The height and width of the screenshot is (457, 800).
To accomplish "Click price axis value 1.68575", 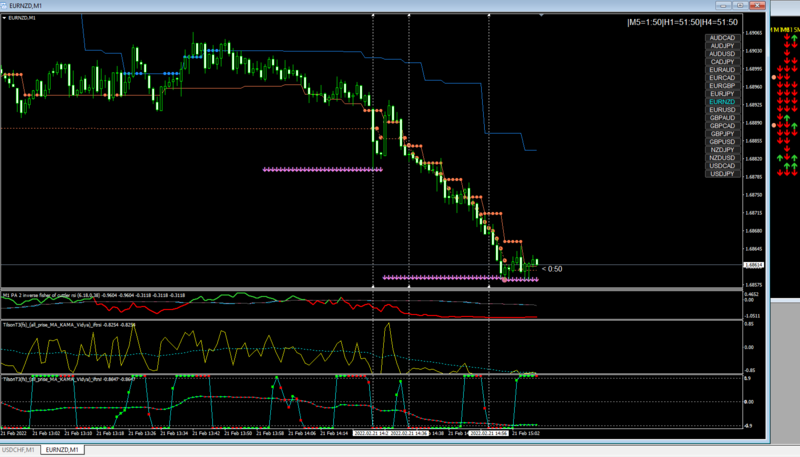I will pos(754,285).
